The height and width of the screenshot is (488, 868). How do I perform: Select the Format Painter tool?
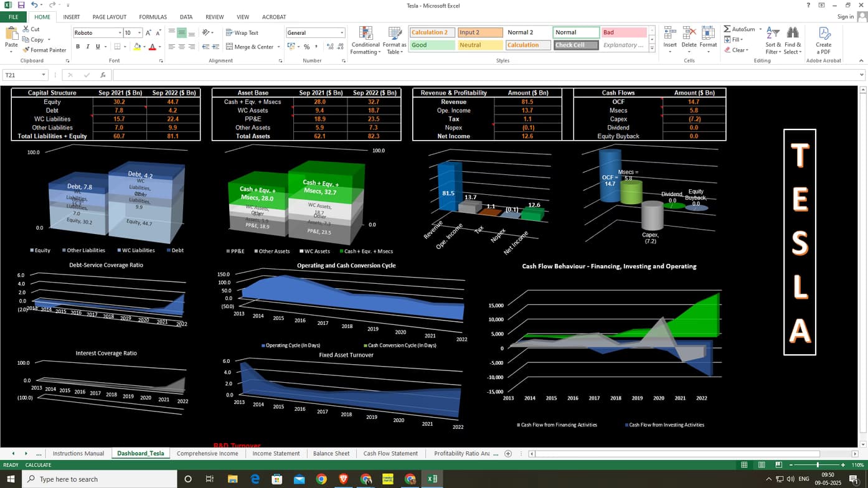[44, 50]
